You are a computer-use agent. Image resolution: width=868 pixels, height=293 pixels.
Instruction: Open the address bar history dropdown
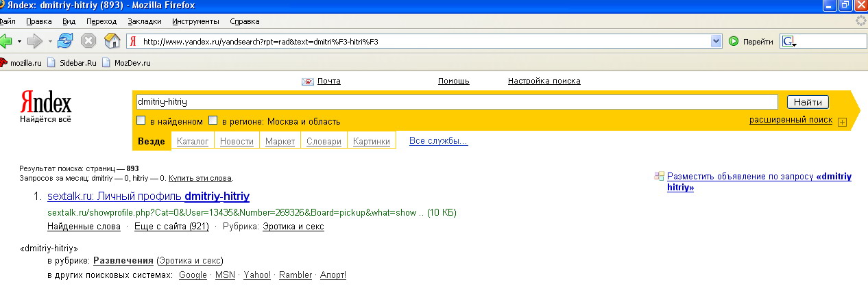(716, 41)
